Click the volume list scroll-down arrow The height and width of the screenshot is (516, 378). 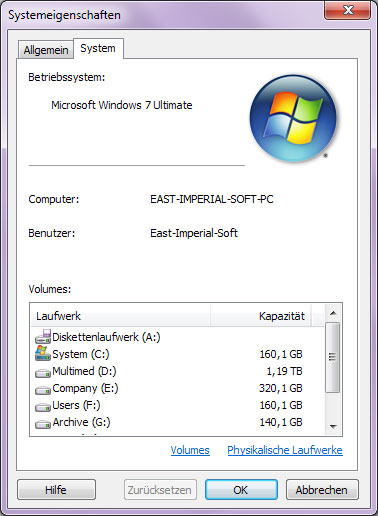tap(333, 426)
